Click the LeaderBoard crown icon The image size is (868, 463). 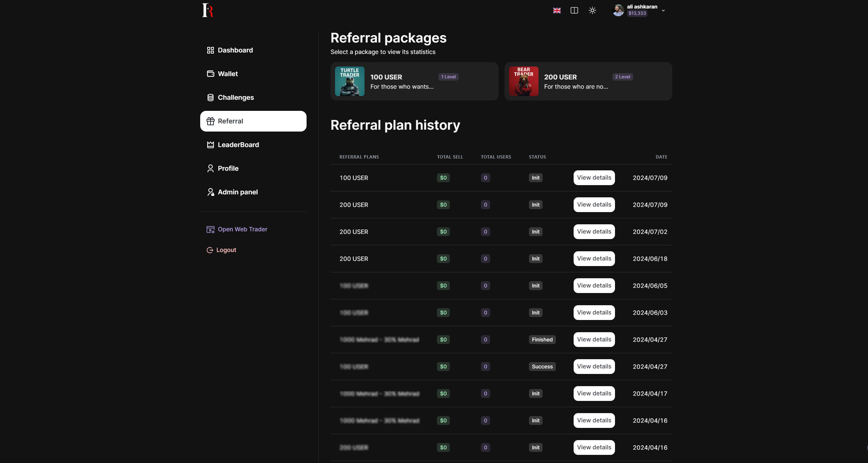pyautogui.click(x=211, y=145)
